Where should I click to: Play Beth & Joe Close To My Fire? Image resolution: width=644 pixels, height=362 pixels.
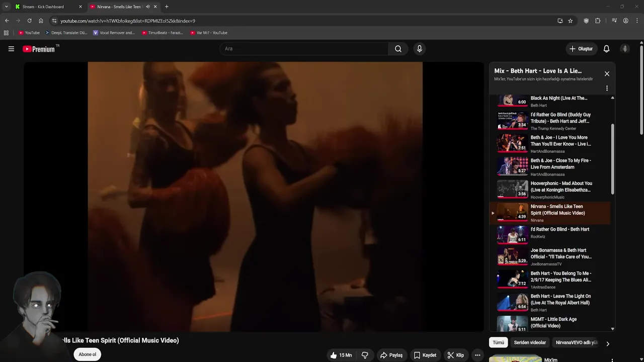pyautogui.click(x=550, y=166)
